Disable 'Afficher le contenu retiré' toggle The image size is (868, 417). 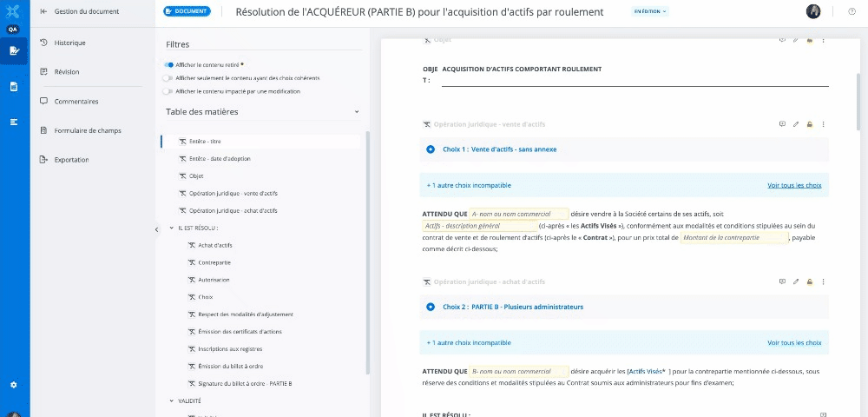168,64
